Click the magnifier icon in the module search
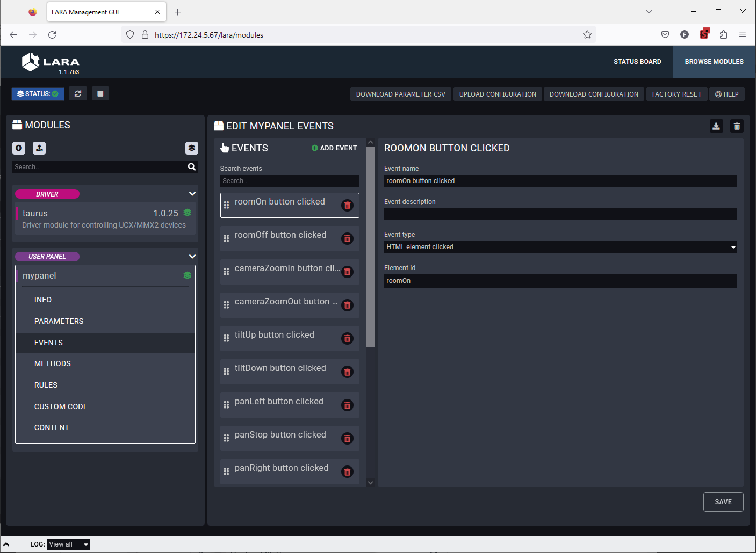This screenshot has width=756, height=553. (x=192, y=167)
